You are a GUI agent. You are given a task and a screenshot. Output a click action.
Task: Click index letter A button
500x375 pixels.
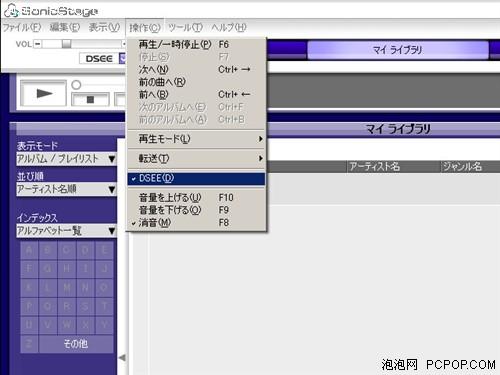29,250
